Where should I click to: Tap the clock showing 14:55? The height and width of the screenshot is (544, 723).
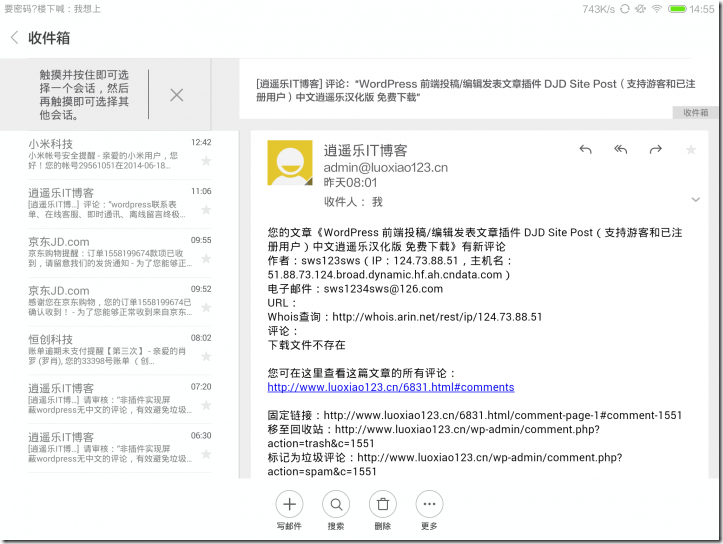tap(702, 9)
